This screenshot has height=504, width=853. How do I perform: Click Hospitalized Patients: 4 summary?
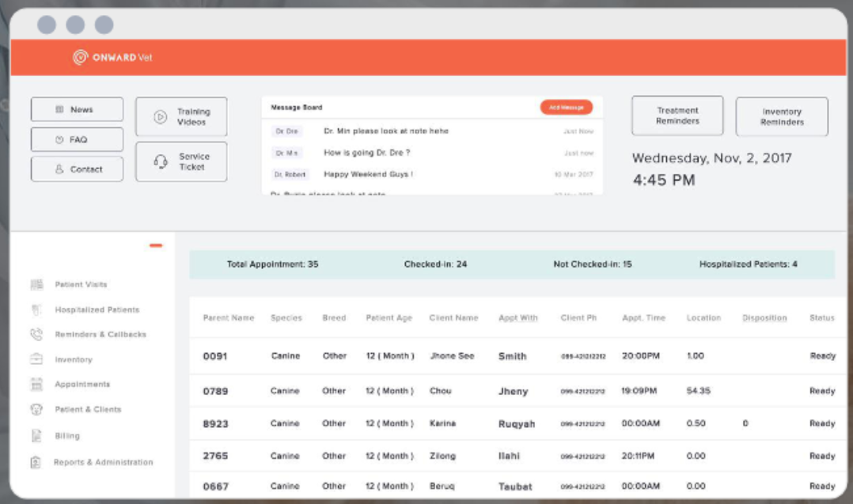(x=748, y=264)
